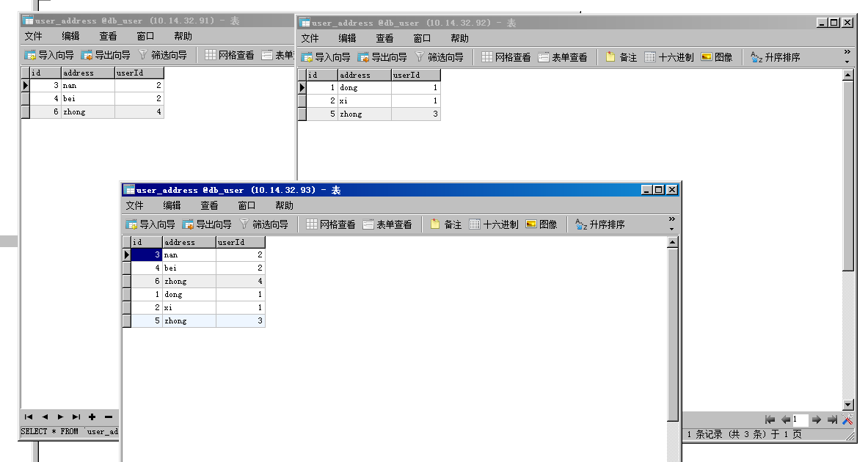Open the Help (帮助) menu in the 10.14.32.91 window

click(183, 36)
